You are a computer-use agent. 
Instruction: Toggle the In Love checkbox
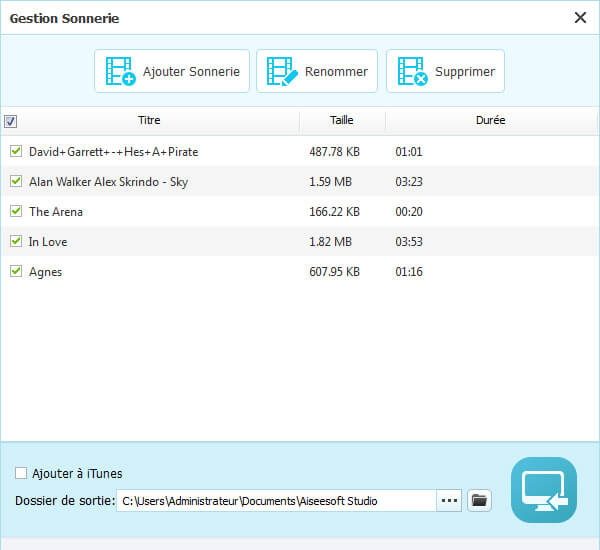[x=15, y=241]
